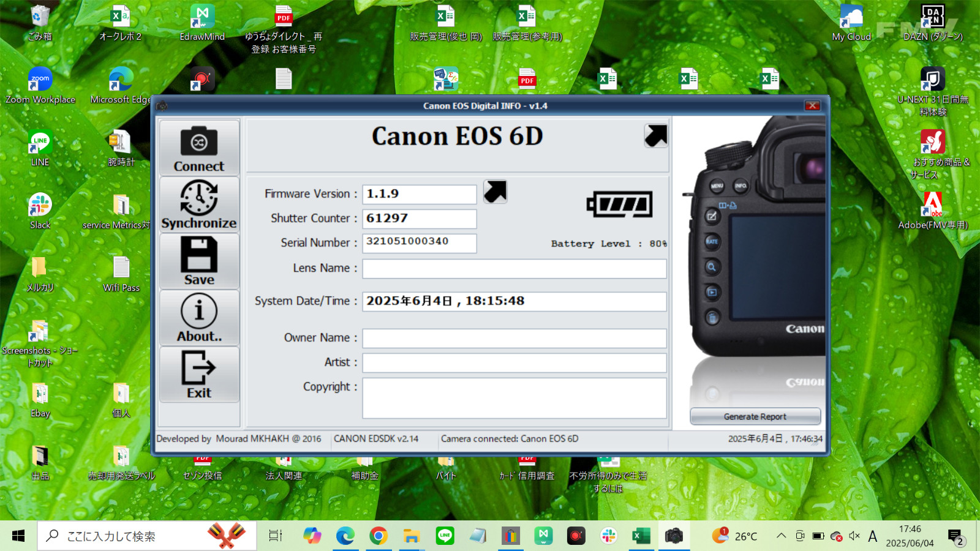Image resolution: width=980 pixels, height=551 pixels.
Task: Select the Zoom Workplace desktop icon
Action: point(40,86)
